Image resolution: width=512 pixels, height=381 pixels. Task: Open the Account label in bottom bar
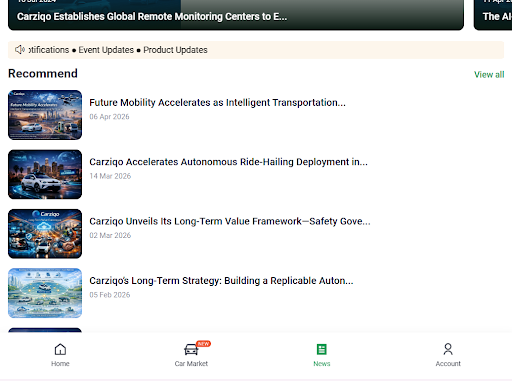click(x=448, y=364)
